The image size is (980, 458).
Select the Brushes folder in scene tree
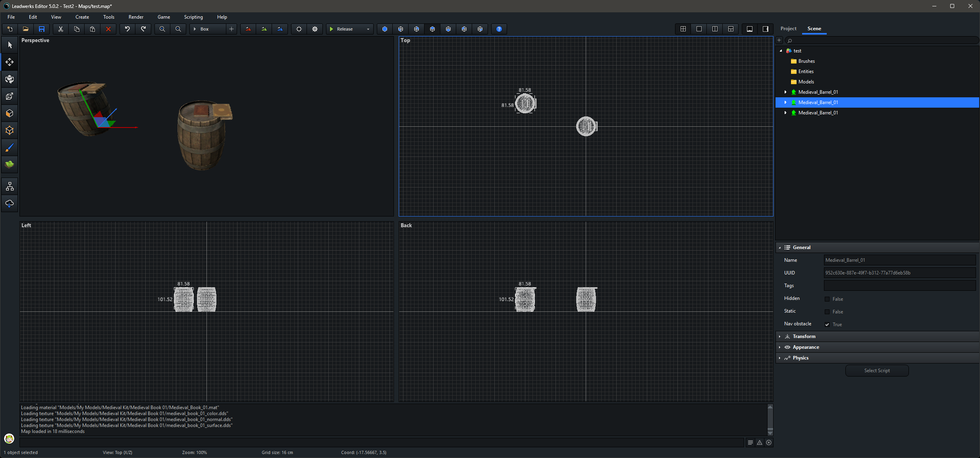pos(806,61)
